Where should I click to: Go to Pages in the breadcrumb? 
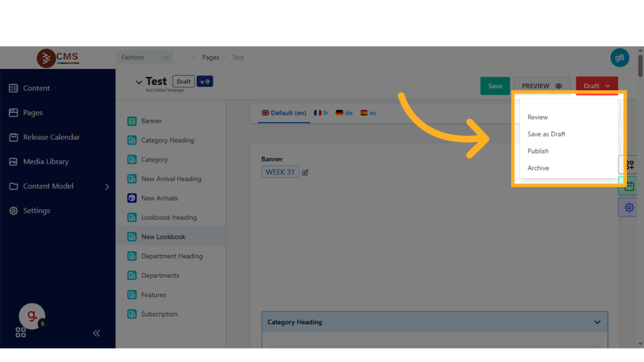click(x=210, y=58)
